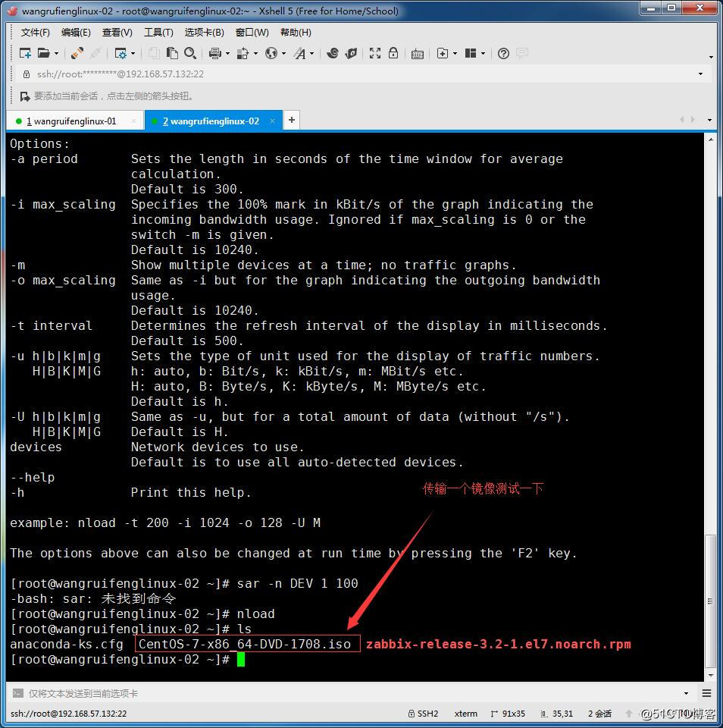Click the SSH2 lock status indicator
723x728 pixels.
tap(423, 714)
